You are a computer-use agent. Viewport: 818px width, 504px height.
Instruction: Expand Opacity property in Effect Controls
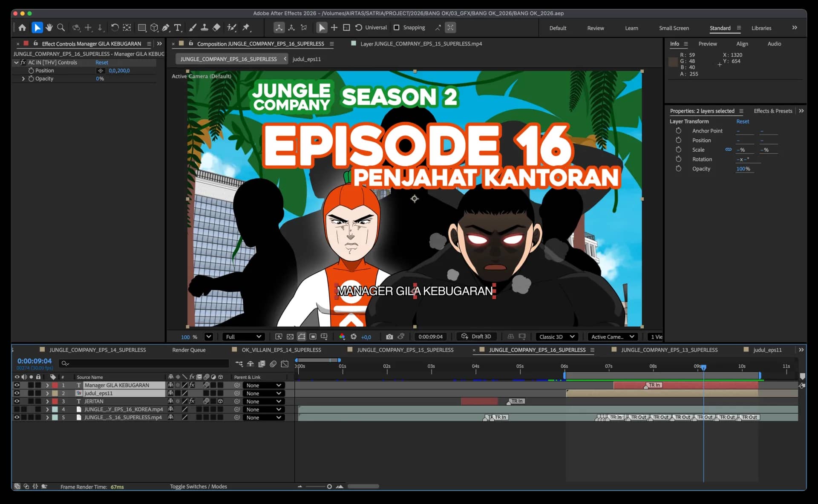(x=23, y=79)
